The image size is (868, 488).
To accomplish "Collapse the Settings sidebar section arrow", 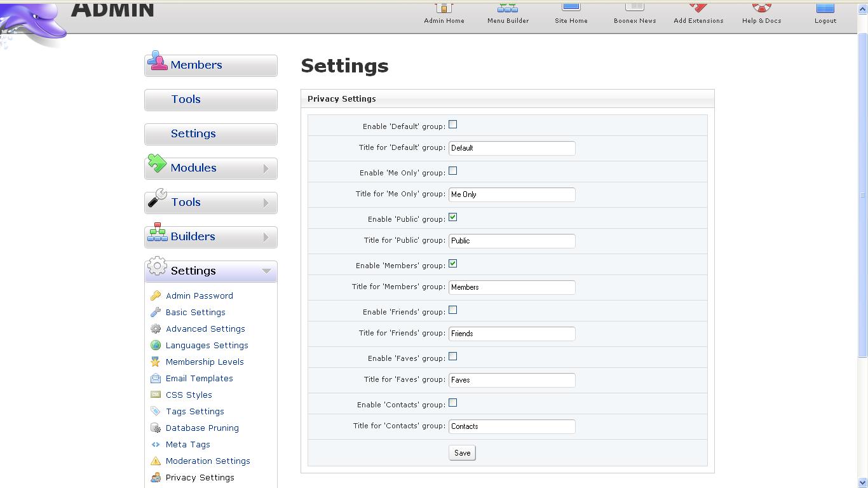I will (x=266, y=271).
